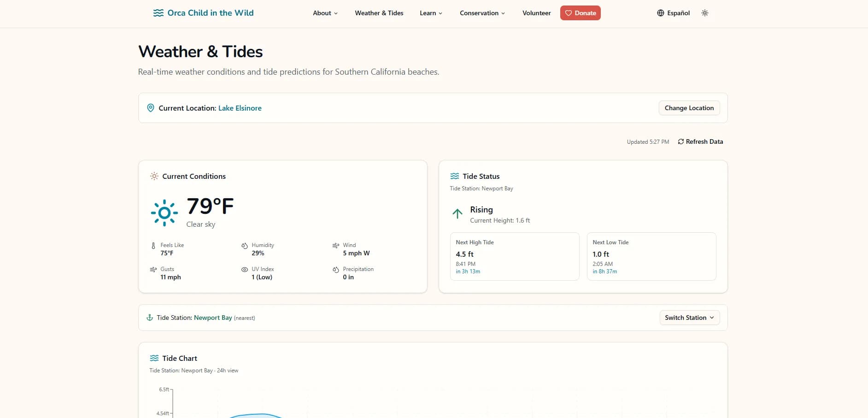Click the location pin icon
This screenshot has height=418, width=868.
click(x=150, y=108)
